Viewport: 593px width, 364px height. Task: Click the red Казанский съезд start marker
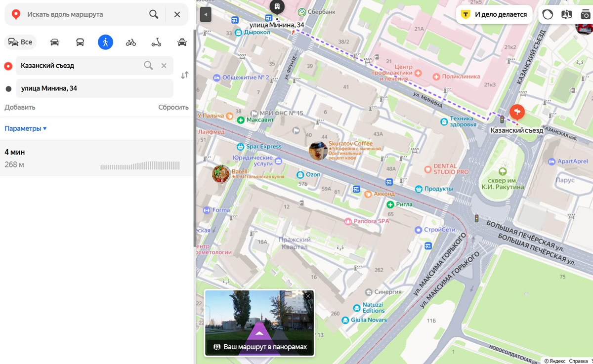tap(517, 112)
